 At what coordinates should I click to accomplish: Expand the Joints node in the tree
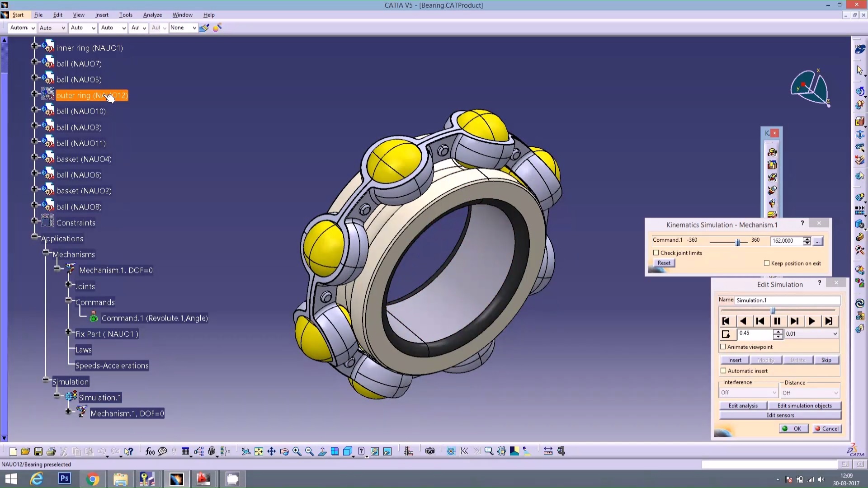pyautogui.click(x=68, y=284)
